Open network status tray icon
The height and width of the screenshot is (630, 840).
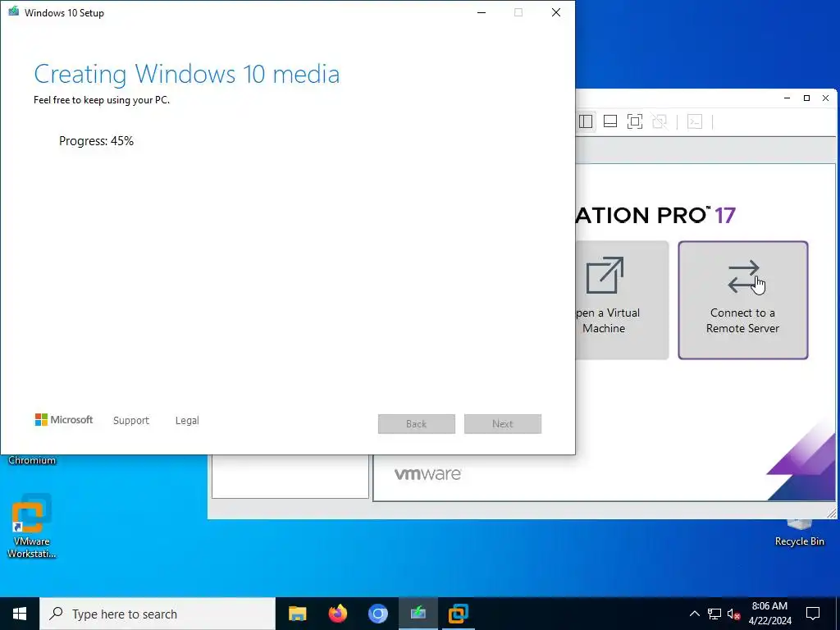tap(714, 614)
